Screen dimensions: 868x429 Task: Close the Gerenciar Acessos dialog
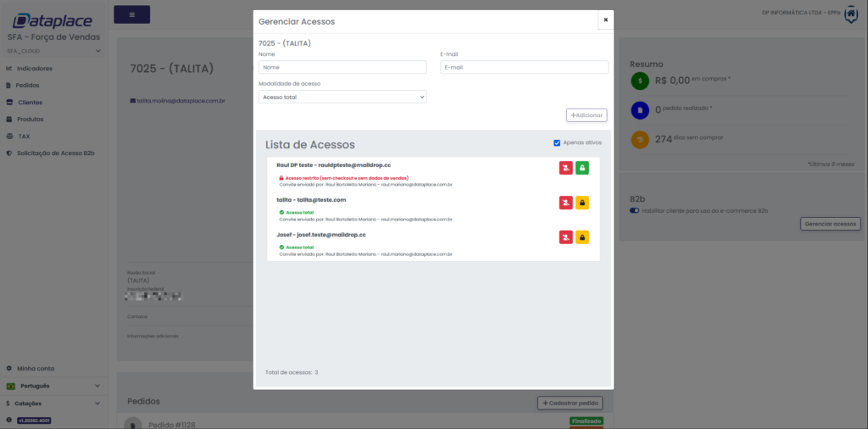point(605,19)
